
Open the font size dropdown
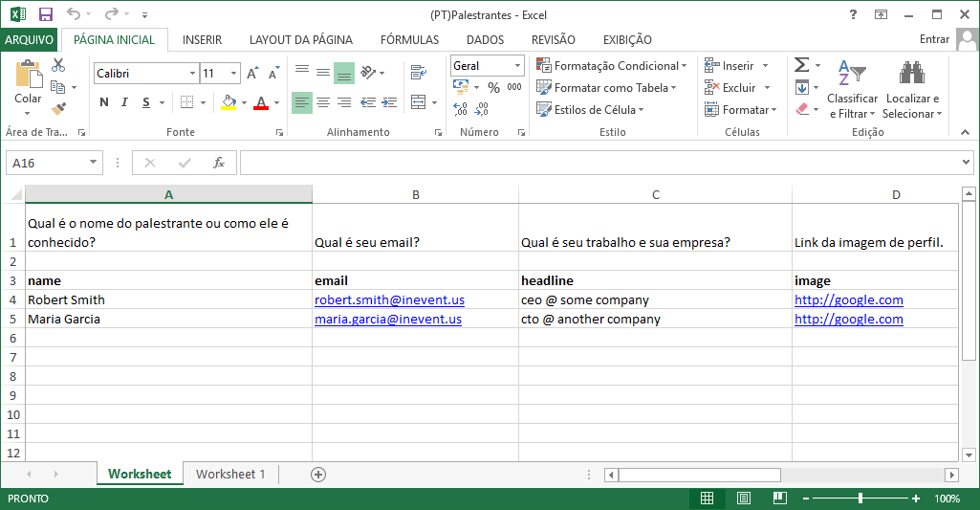click(233, 74)
